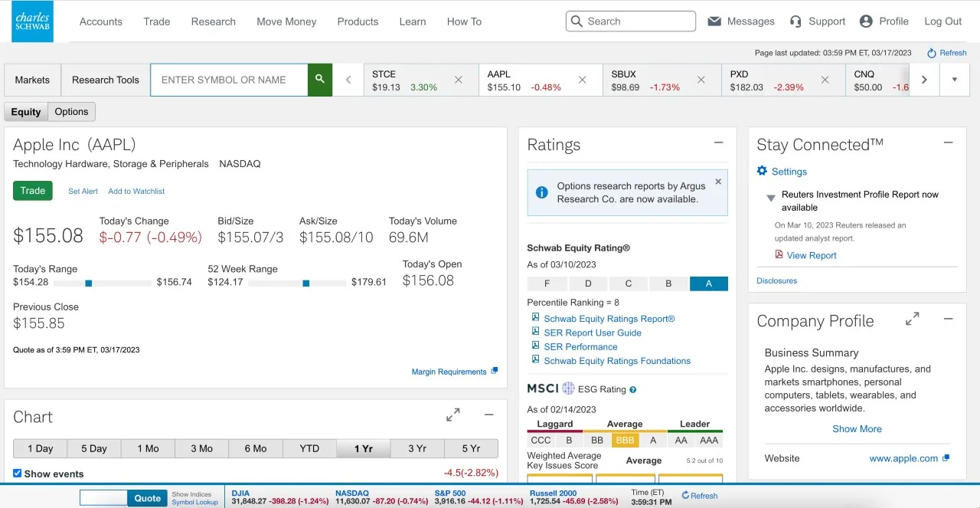Viewport: 980px width, 508px height.
Task: Click the MSCI ESG Rating help icon
Action: (633, 389)
